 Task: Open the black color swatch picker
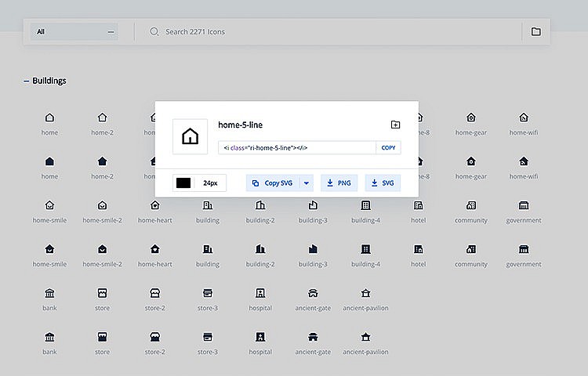pos(183,183)
